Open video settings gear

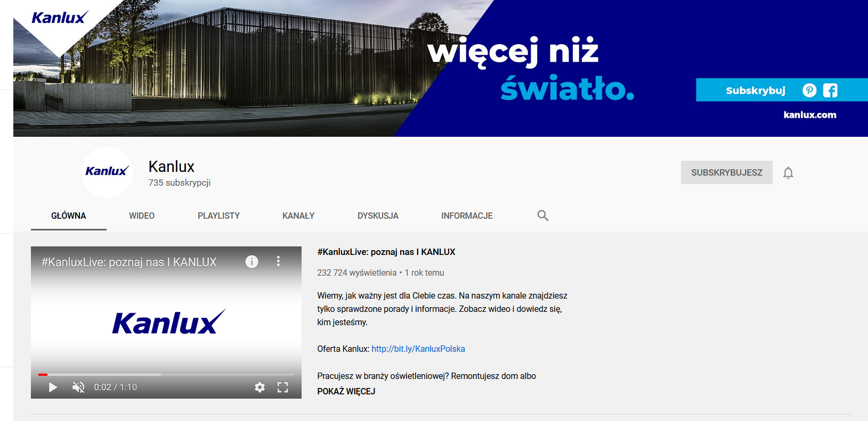(x=259, y=387)
